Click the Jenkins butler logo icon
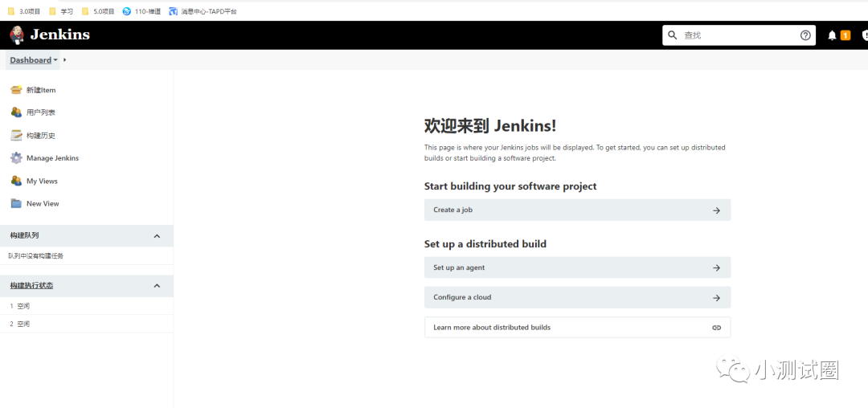 pos(17,35)
